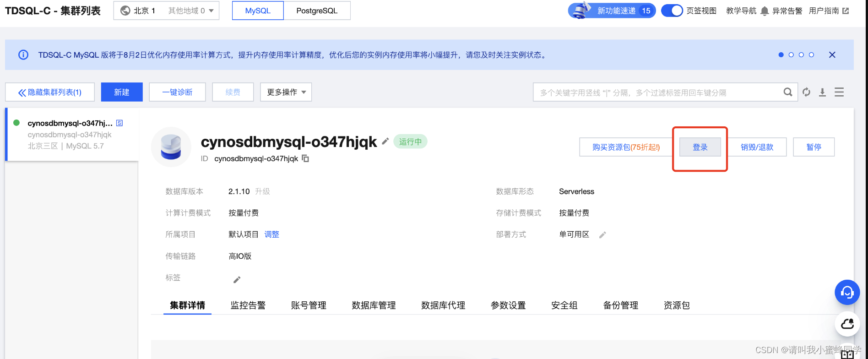Switch to the MySQL engine tab
Viewport: 868px width, 359px height.
(x=258, y=11)
